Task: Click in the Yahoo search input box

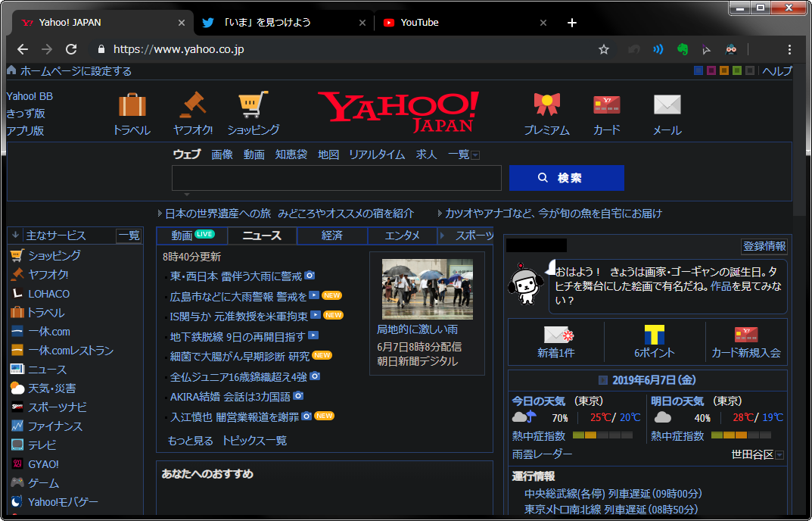Action: 337,178
